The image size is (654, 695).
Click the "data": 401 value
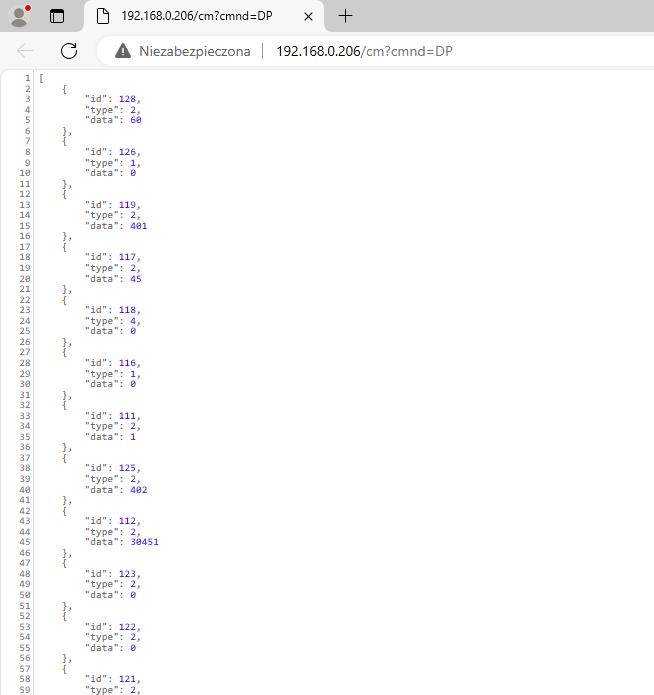click(139, 226)
